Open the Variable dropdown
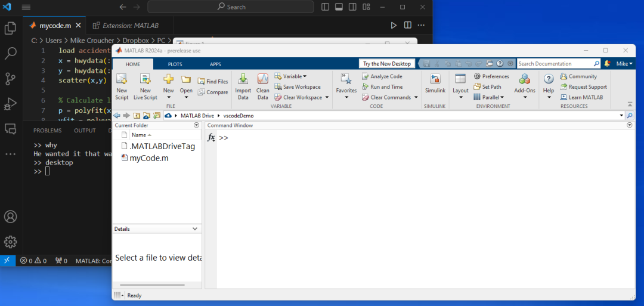The height and width of the screenshot is (306, 644). pyautogui.click(x=290, y=76)
